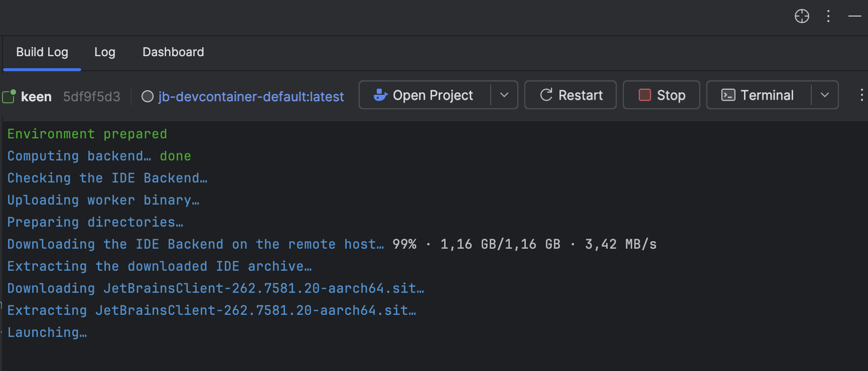Viewport: 868px width, 371px height.
Task: Click the 'Downloading the IDE Backend' progress line
Action: pos(332,244)
